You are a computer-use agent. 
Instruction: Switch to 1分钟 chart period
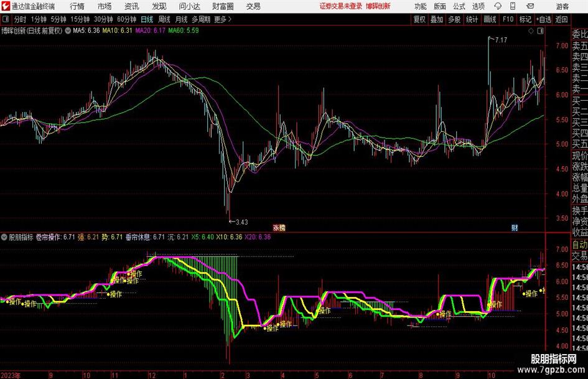(39, 19)
